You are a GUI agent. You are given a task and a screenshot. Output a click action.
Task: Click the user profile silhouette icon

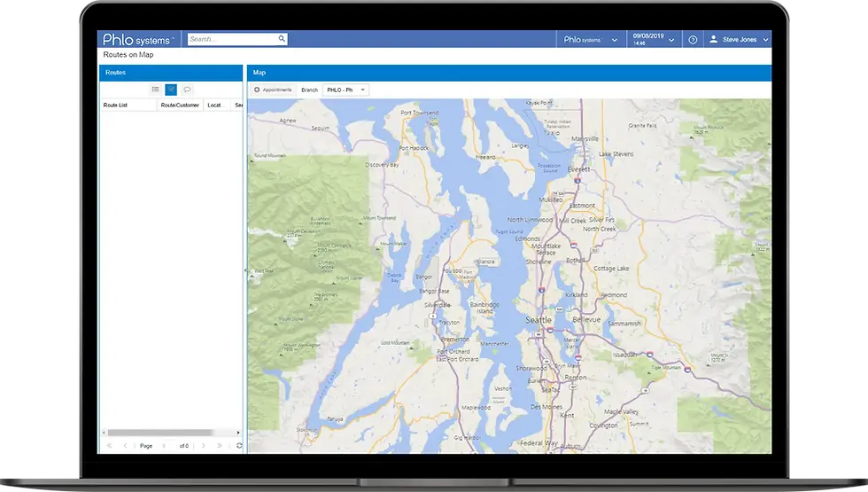714,39
